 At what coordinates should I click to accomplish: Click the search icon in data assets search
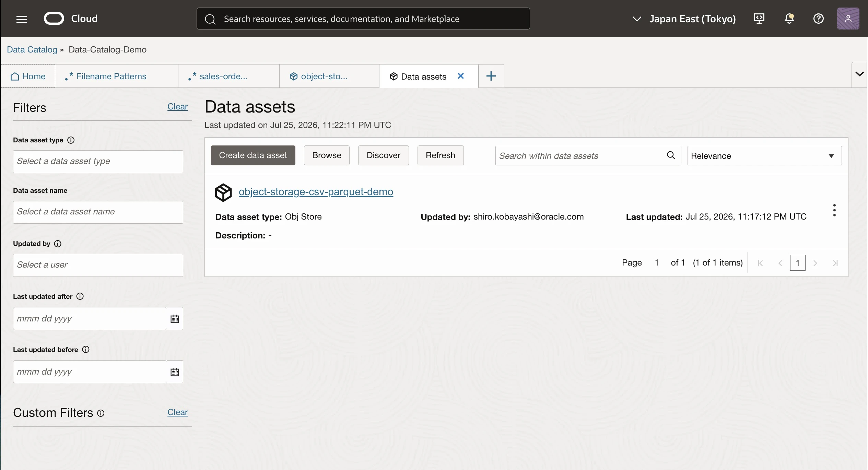671,155
